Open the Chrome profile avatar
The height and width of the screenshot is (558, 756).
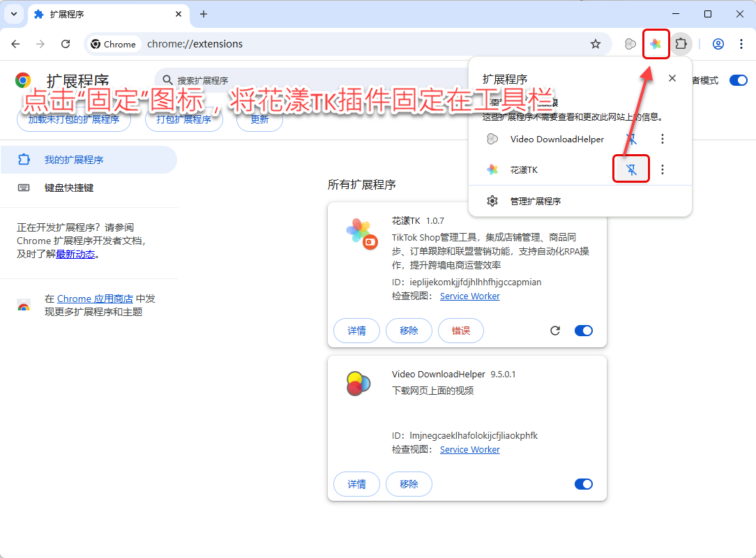[718, 44]
